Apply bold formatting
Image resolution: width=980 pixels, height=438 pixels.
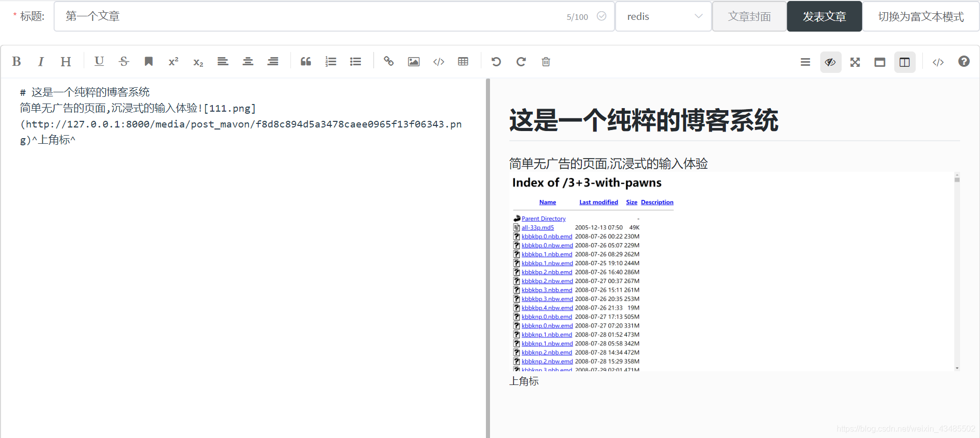click(x=16, y=62)
